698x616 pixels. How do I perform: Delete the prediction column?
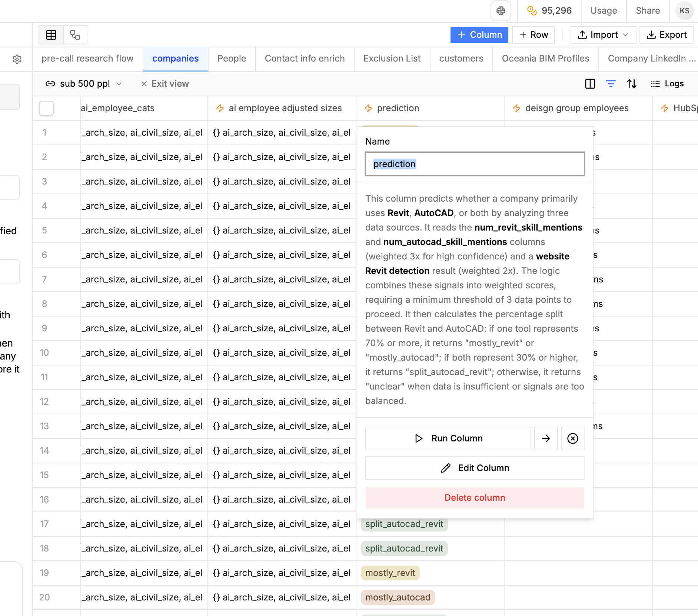475,497
